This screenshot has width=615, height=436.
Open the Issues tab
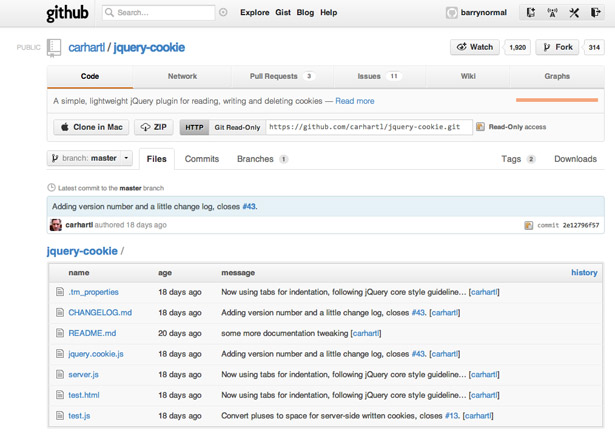pyautogui.click(x=379, y=76)
